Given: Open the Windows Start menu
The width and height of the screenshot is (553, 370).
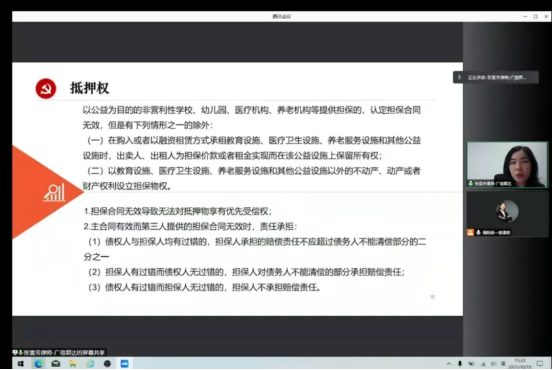Looking at the screenshot, I should (20, 364).
